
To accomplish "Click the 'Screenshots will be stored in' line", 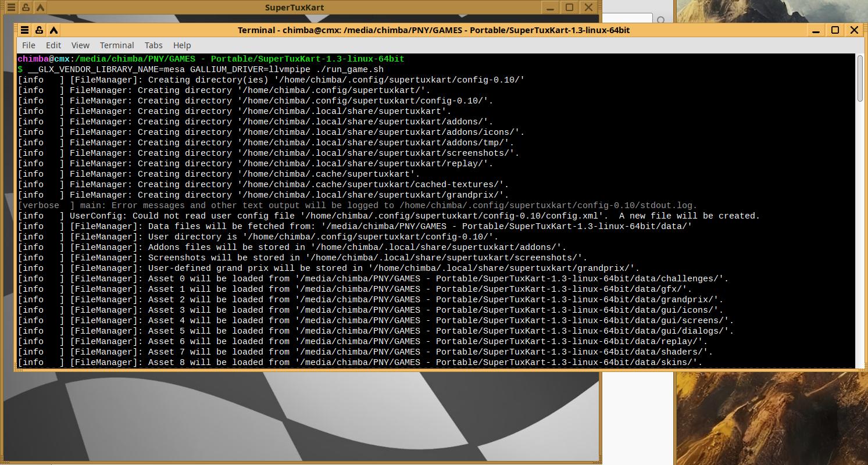I will click(302, 257).
